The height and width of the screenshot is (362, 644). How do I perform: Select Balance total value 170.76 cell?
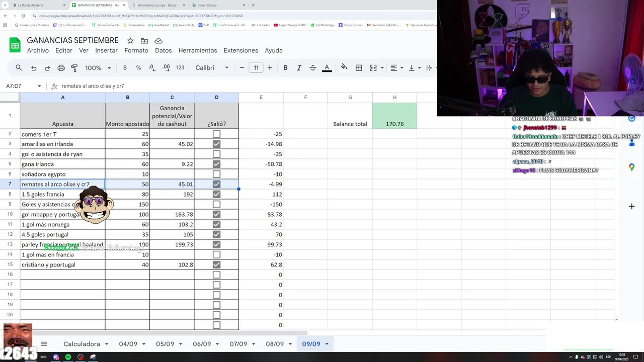tap(394, 116)
